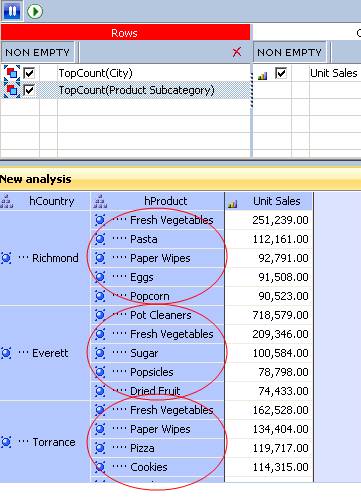Click the set icon beside TopCount(Product Subcategory)
This screenshot has height=499, width=361.
(x=12, y=90)
